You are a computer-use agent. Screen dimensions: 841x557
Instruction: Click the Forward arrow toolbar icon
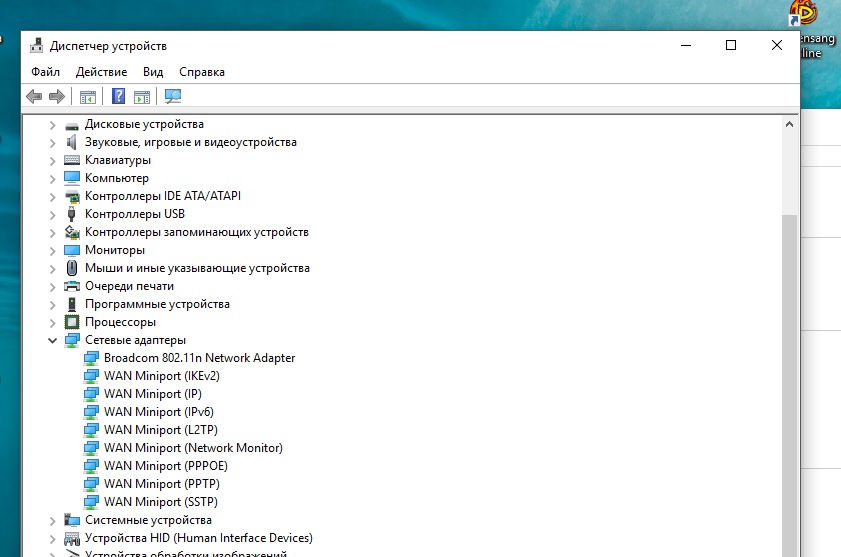point(57,97)
